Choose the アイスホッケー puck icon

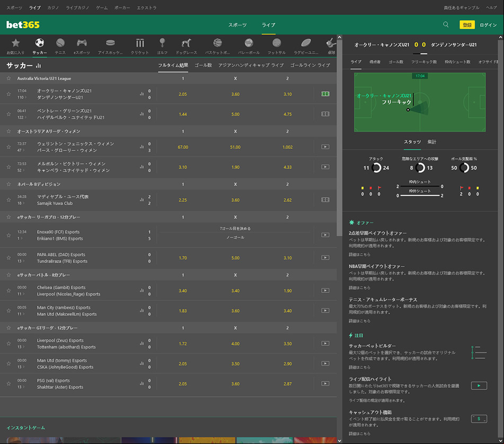(x=110, y=43)
